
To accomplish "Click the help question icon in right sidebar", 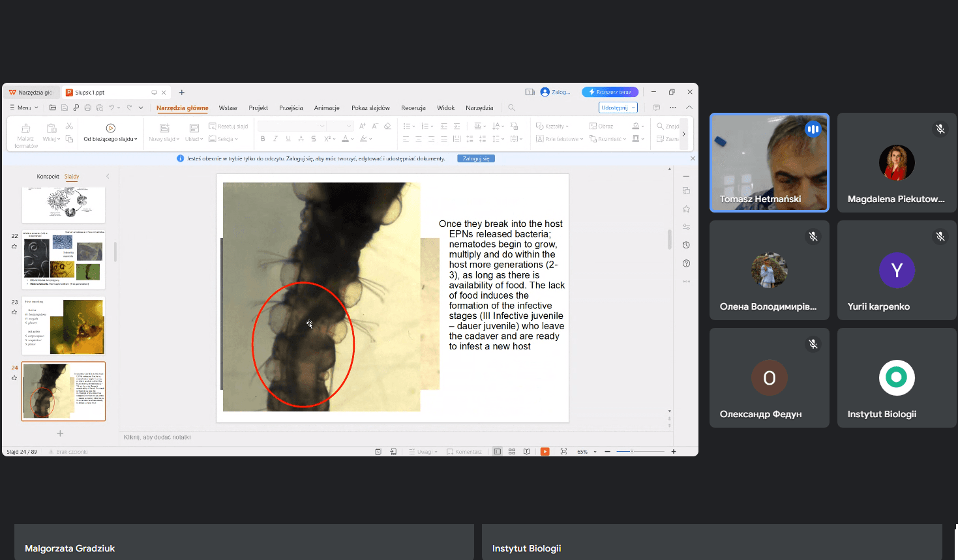I will (686, 263).
